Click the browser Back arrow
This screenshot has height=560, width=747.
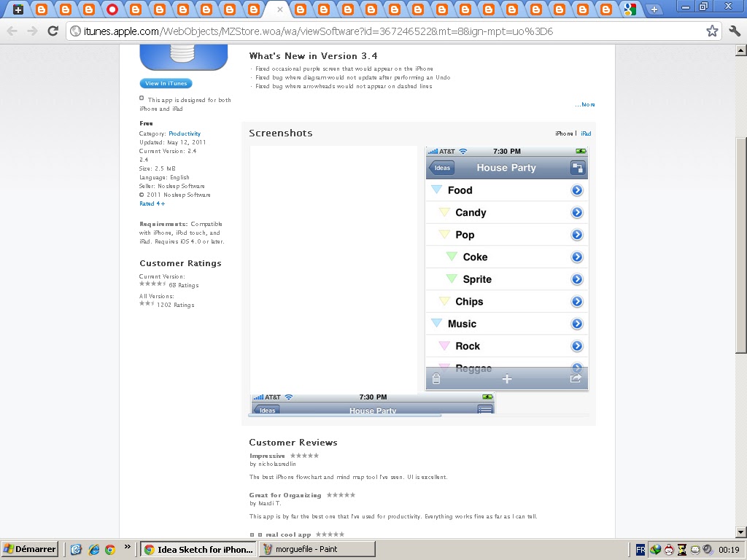12,31
